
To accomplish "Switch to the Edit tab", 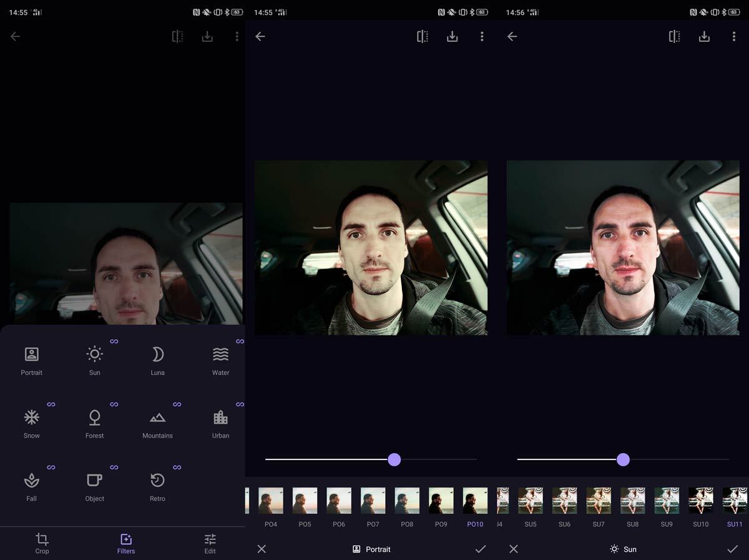I will (x=210, y=543).
